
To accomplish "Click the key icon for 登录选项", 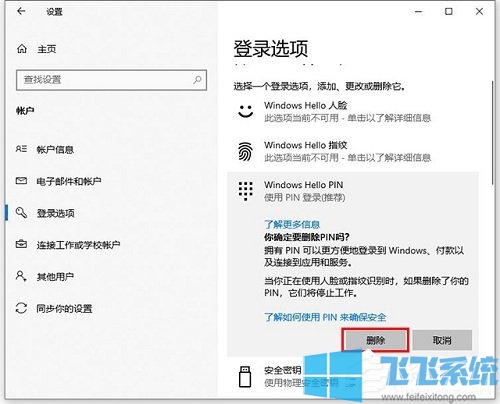I will point(21,213).
